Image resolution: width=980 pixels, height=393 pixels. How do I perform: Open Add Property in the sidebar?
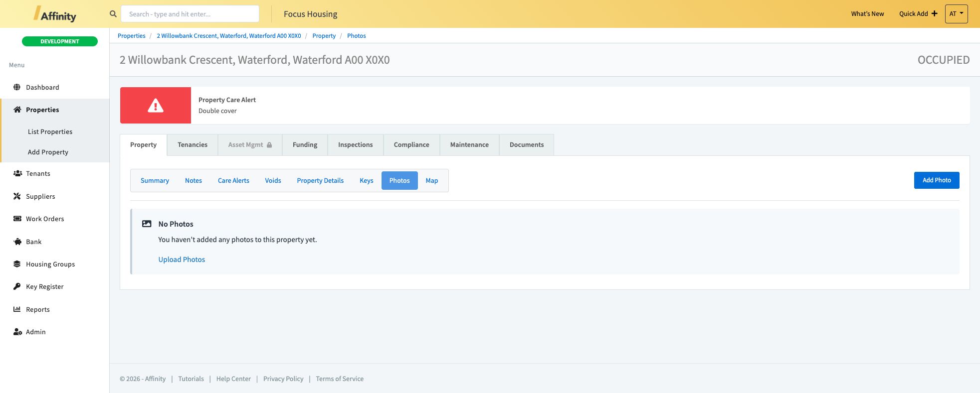[x=48, y=152]
